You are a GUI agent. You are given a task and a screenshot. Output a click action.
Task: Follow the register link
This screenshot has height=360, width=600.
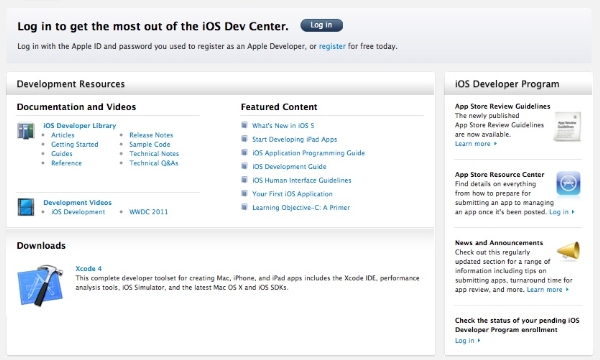(x=332, y=46)
